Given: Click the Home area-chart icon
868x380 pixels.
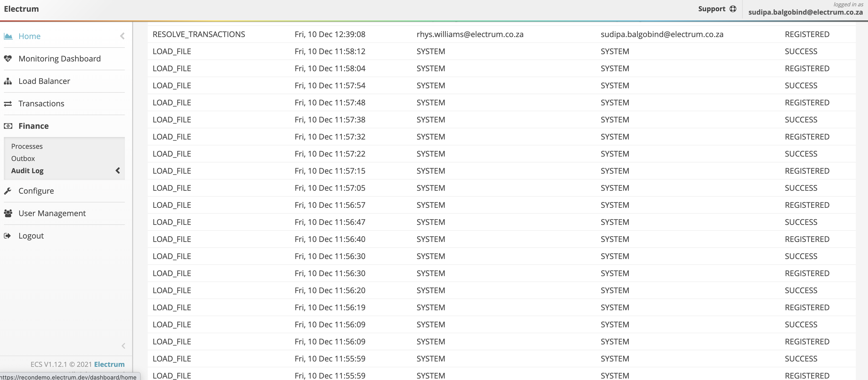Looking at the screenshot, I should coord(8,36).
